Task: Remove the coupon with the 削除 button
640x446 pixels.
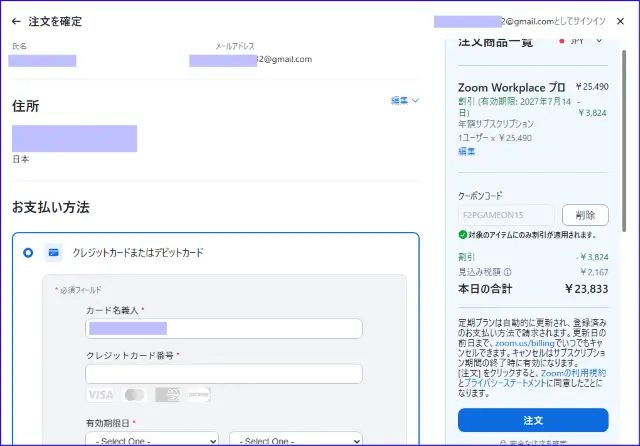Action: click(x=585, y=215)
